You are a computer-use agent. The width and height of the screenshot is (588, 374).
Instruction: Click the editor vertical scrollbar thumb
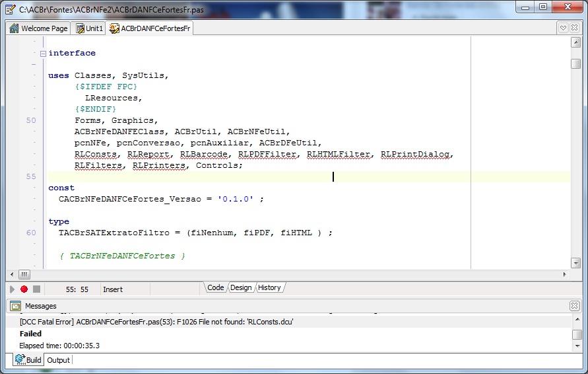(x=575, y=63)
